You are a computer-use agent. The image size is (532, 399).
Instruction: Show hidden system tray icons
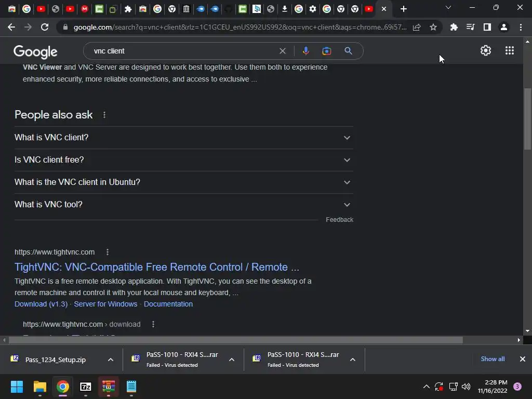pyautogui.click(x=426, y=387)
